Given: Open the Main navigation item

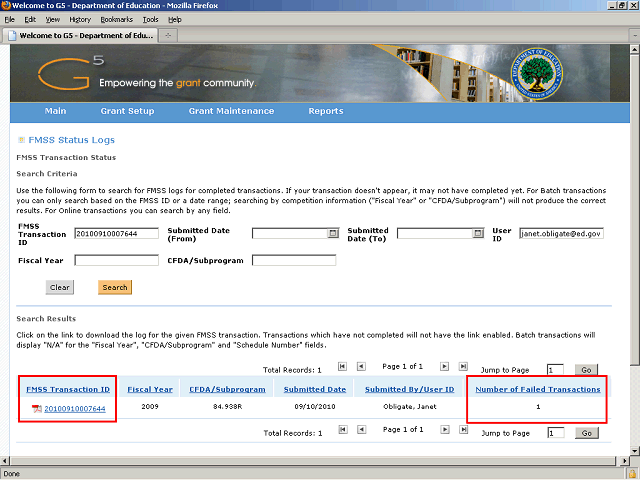Looking at the screenshot, I should (x=56, y=111).
